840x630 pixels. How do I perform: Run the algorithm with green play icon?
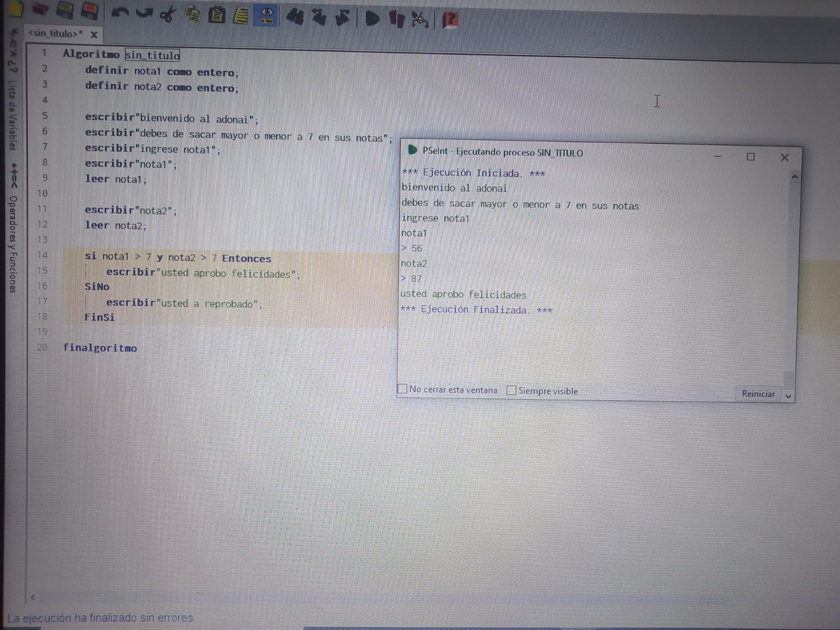[x=372, y=19]
